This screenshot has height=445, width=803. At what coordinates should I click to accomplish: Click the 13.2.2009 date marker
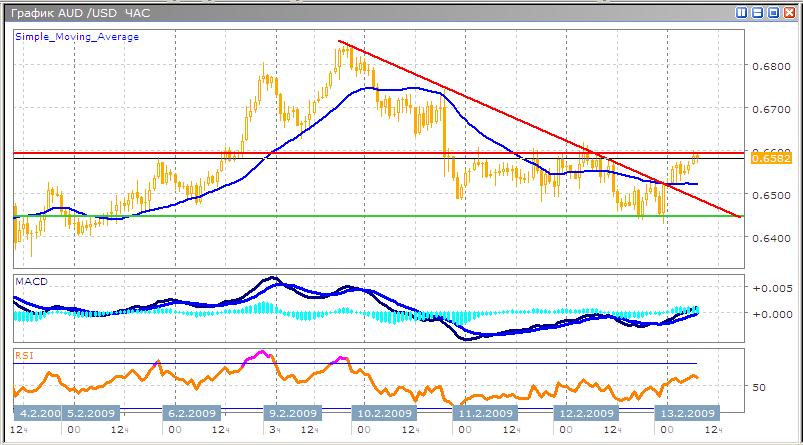[x=684, y=412]
